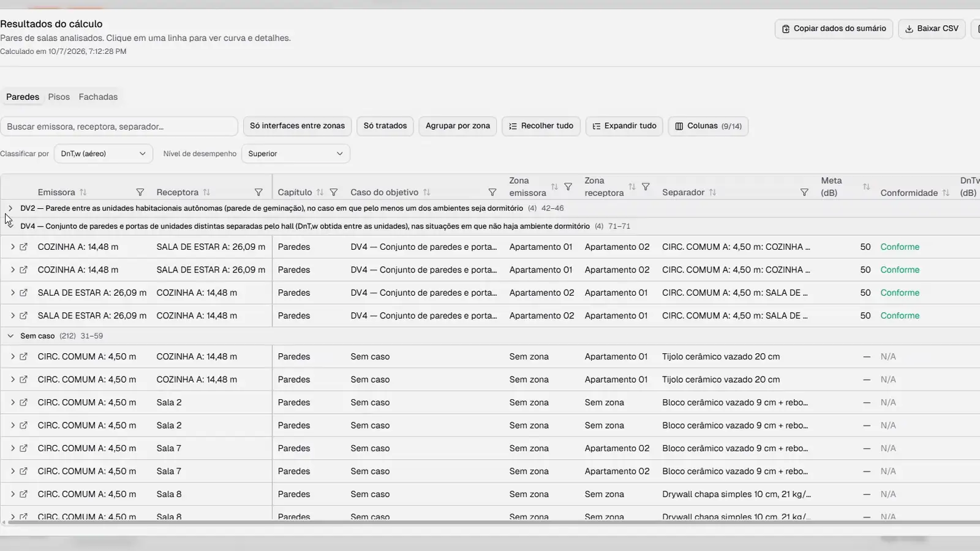Viewport: 980px width, 551px height.
Task: Sort by the Conformidade column
Action: [x=946, y=193]
